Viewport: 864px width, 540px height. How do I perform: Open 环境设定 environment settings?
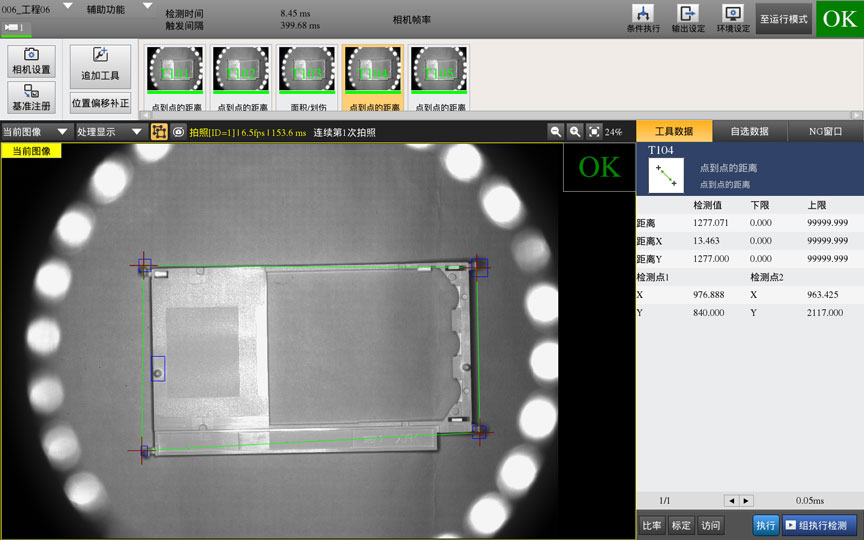tap(733, 18)
